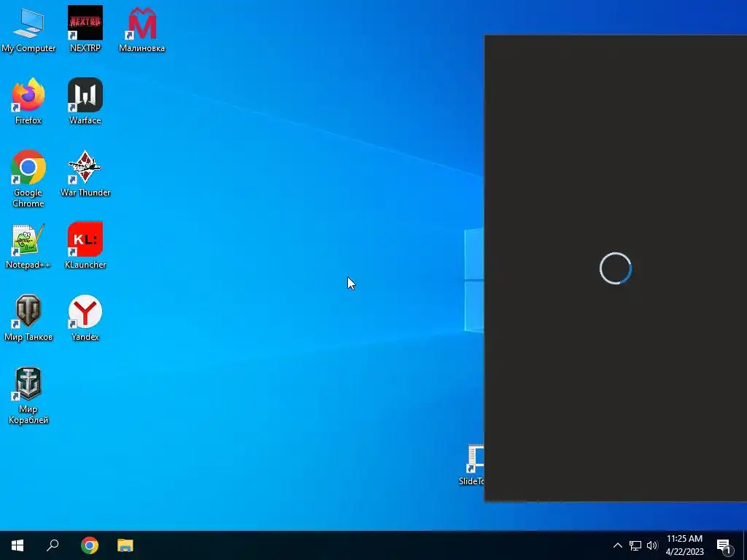Open the Windows Start menu
This screenshot has width=747, height=560.
pos(18,545)
